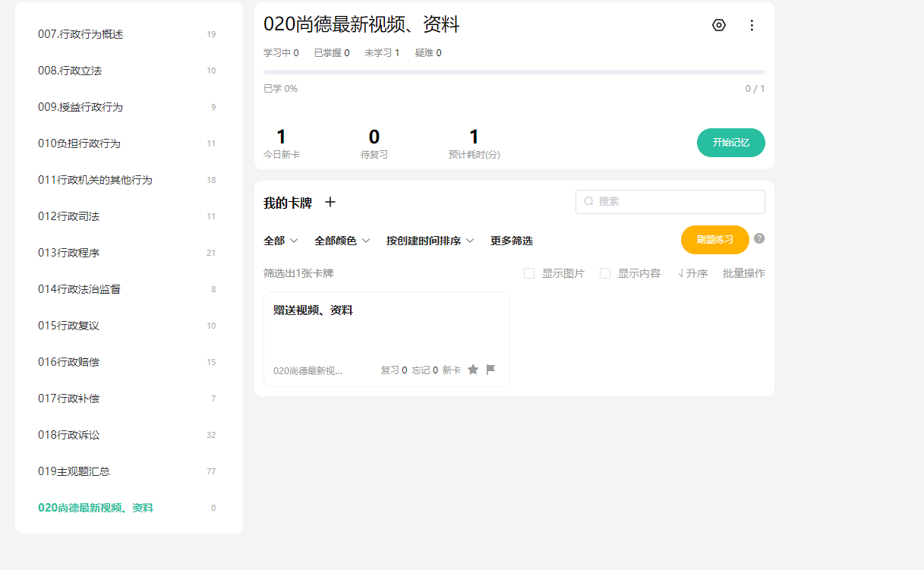Open the 按创建时间排序 sort dropdown
The image size is (924, 570).
tap(430, 241)
